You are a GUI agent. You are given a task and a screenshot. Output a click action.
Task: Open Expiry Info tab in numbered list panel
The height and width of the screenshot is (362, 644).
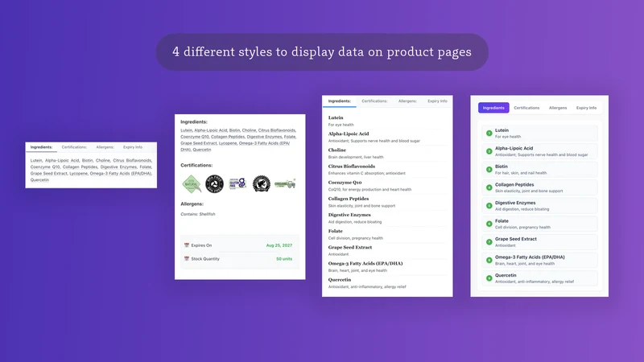point(586,108)
